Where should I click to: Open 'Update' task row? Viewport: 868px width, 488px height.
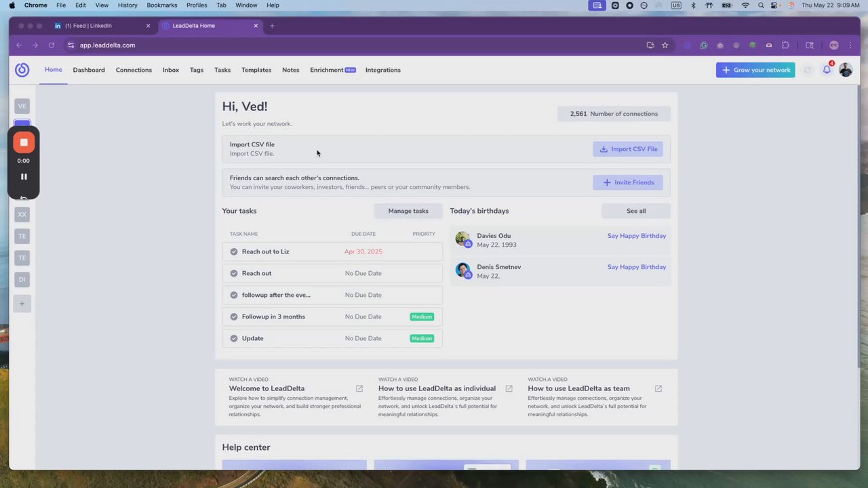[x=332, y=338]
